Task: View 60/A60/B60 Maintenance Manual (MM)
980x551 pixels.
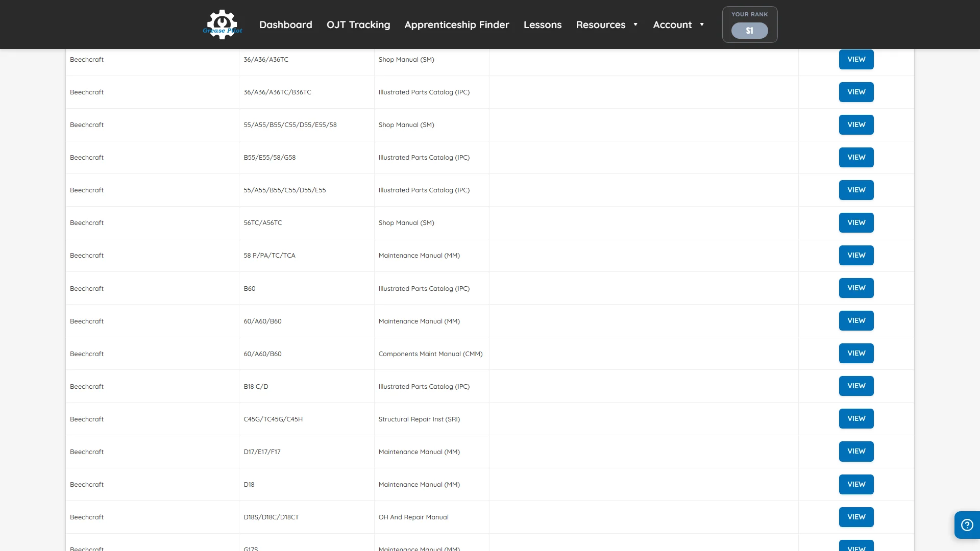Action: pos(856,320)
